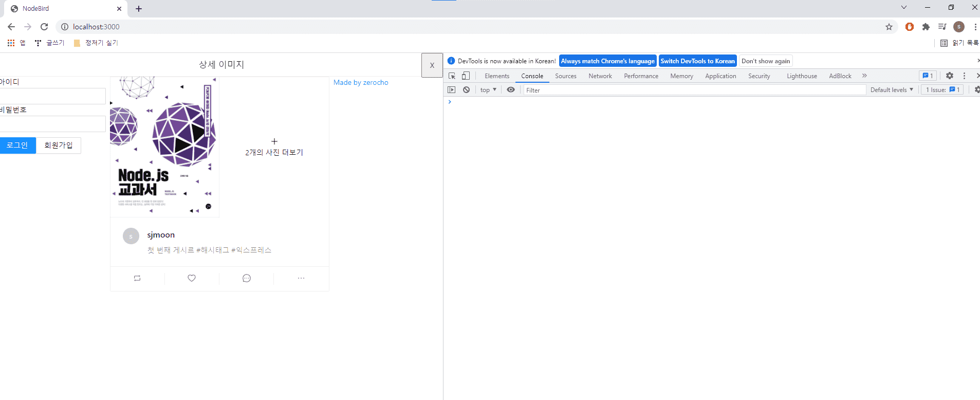Image resolution: width=980 pixels, height=400 pixels.
Task: Click the 회원가입 sign up button
Action: (x=59, y=146)
